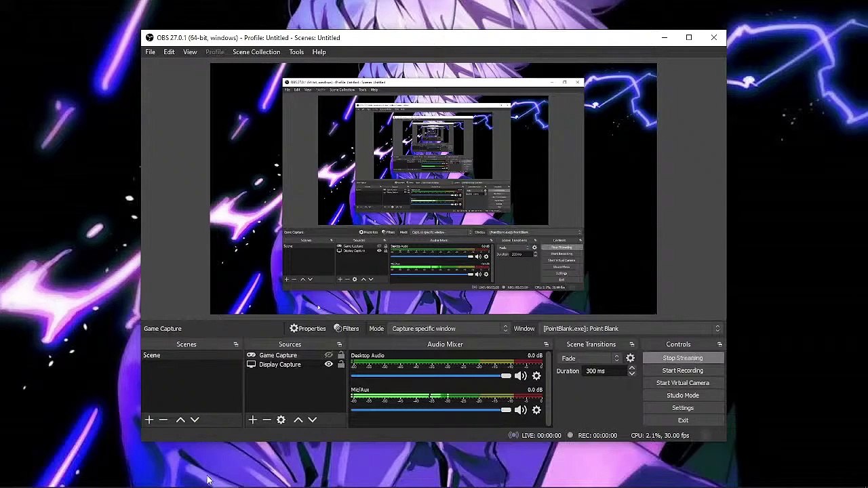
Task: Open the Mode capture dropdown
Action: coord(450,329)
